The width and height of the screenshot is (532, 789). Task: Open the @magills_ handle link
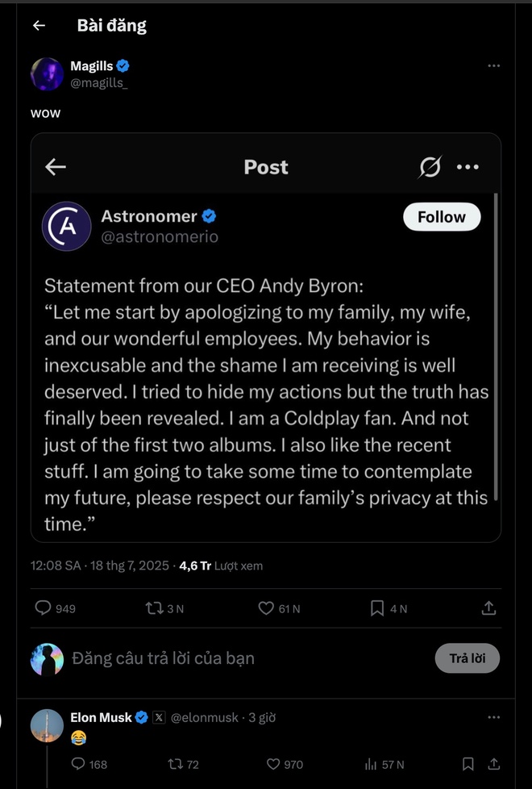[x=98, y=83]
